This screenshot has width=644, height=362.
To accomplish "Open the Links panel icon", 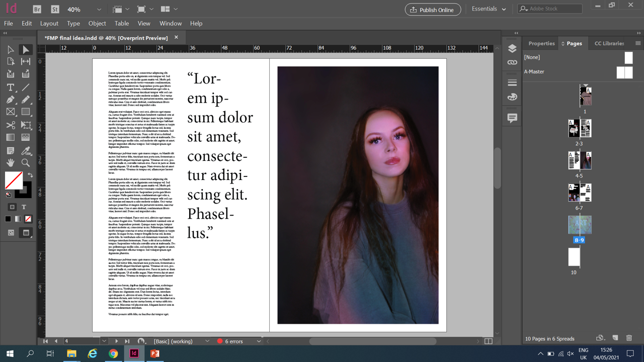I will [x=512, y=63].
